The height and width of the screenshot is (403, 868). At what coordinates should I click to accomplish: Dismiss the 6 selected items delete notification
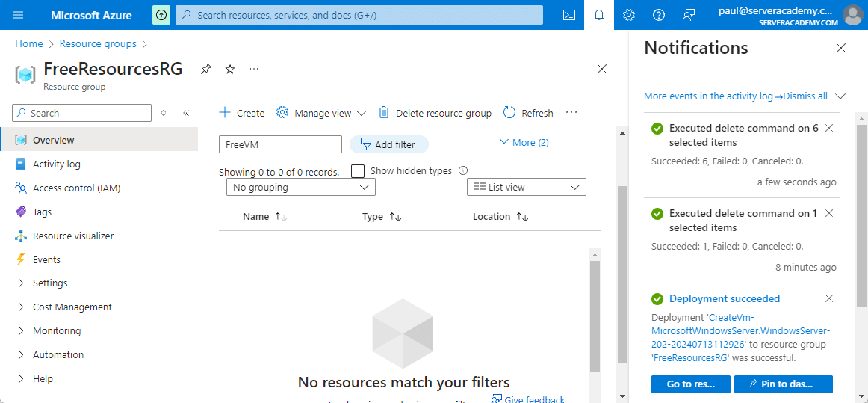pyautogui.click(x=828, y=128)
